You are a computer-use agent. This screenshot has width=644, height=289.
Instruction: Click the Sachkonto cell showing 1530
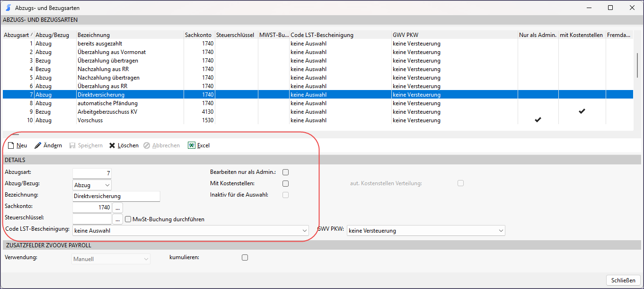[x=199, y=120]
